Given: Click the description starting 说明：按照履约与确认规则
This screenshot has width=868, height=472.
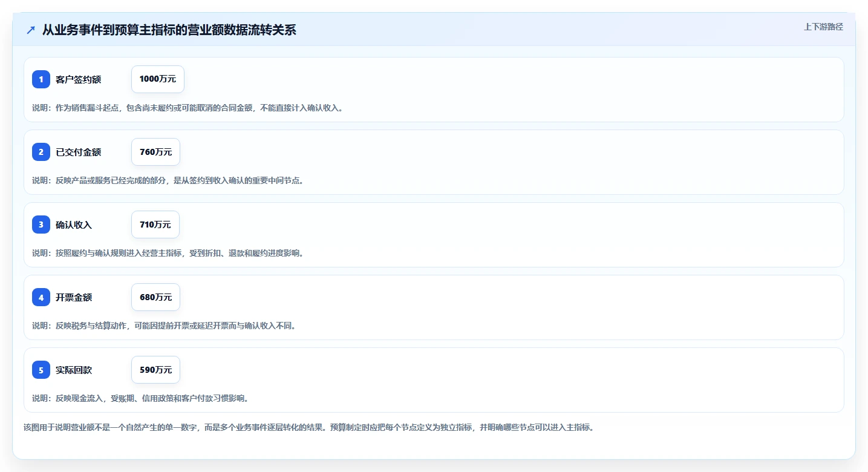Looking at the screenshot, I should 168,253.
